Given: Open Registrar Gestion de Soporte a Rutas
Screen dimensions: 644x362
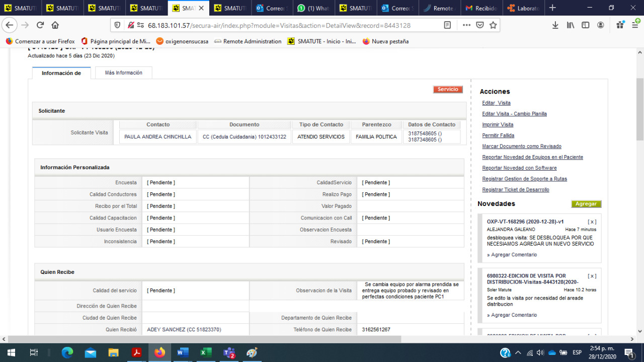Looking at the screenshot, I should click(x=524, y=179).
